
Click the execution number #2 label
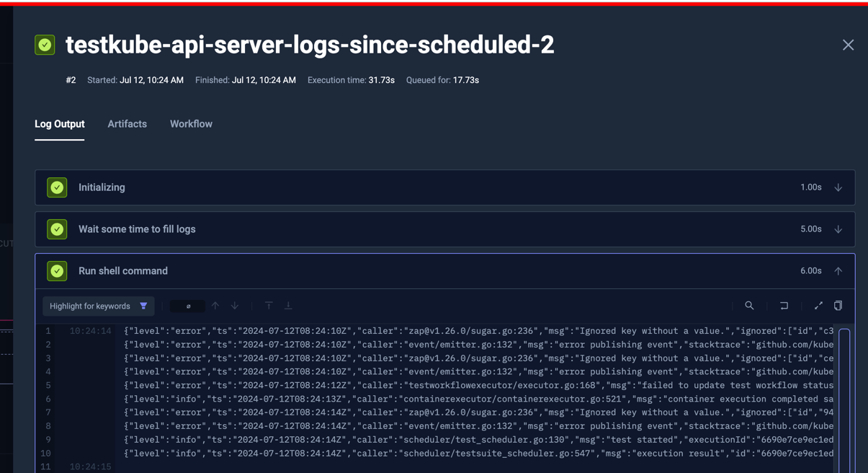(x=71, y=80)
